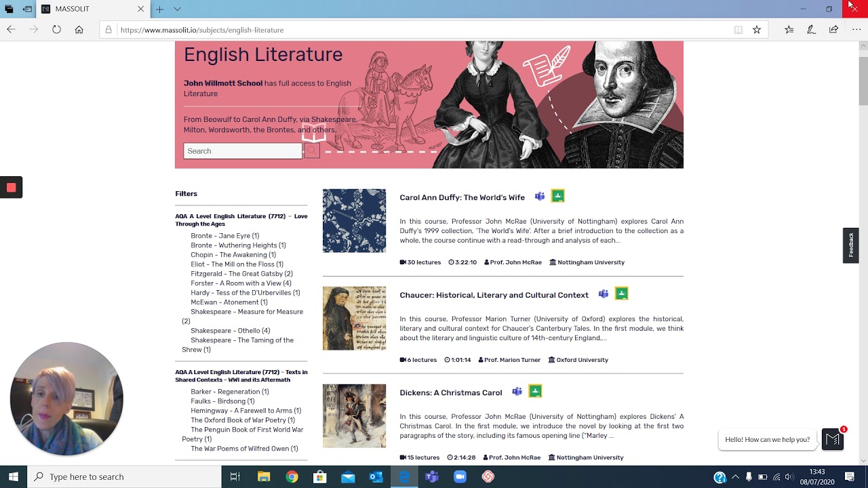Image resolution: width=868 pixels, height=488 pixels.
Task: Click the course Search input field
Action: pos(243,150)
